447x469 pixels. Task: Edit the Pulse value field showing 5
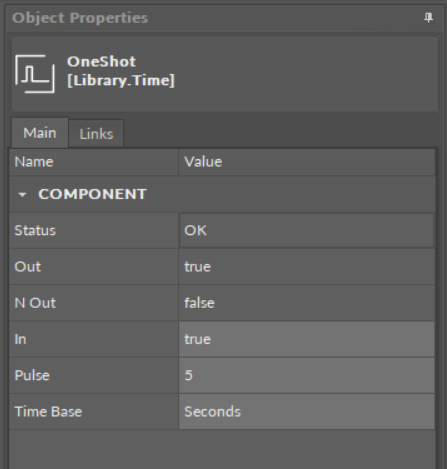[x=307, y=376]
